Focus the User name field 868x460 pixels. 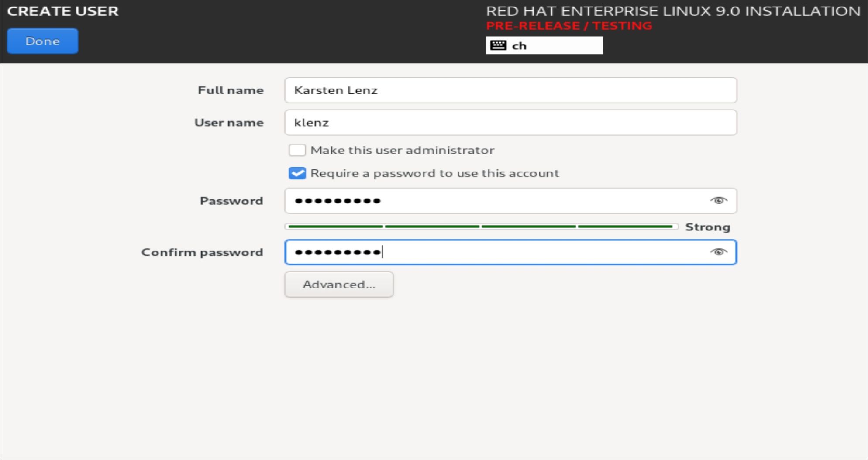(x=510, y=123)
